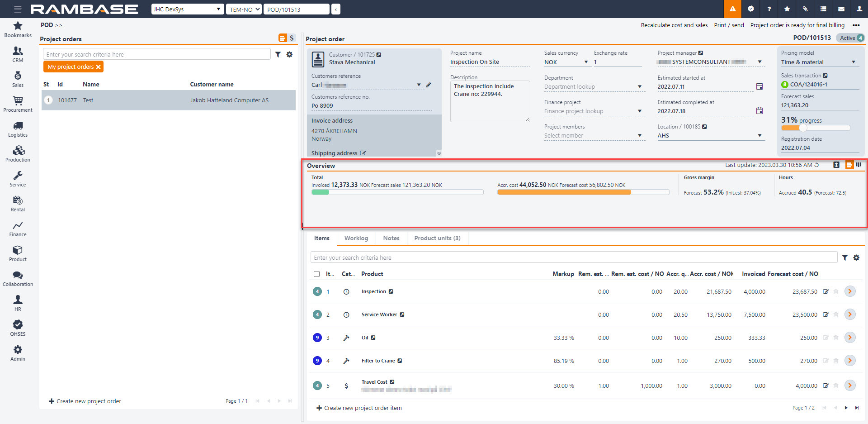Refresh the Overview last update
Screen dimensions: 868x424
[x=816, y=165]
